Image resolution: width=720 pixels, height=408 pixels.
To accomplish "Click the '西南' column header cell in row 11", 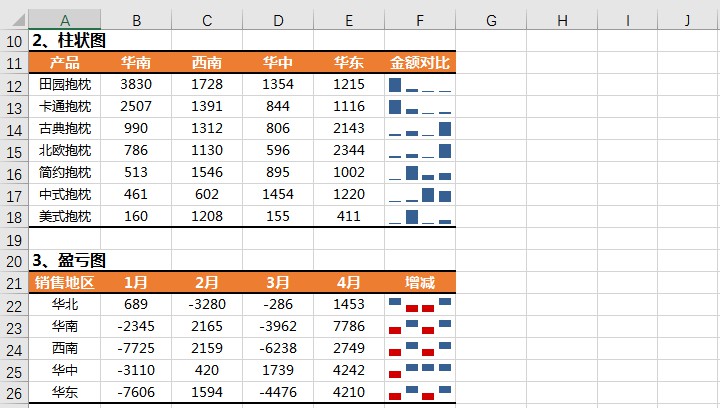I will point(207,62).
